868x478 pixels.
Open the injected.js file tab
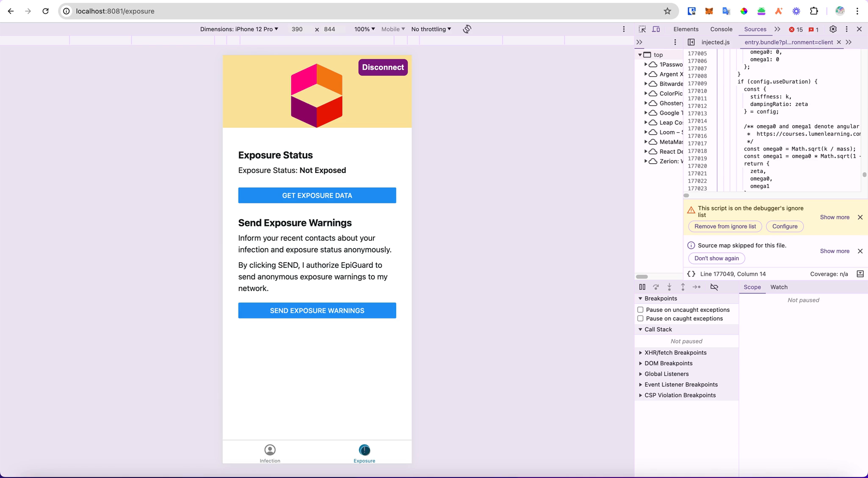715,42
